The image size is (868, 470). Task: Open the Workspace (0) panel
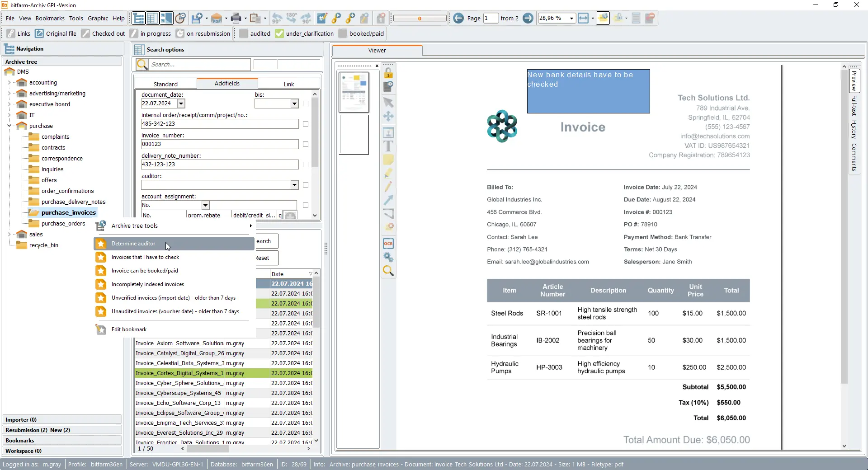[62, 451]
